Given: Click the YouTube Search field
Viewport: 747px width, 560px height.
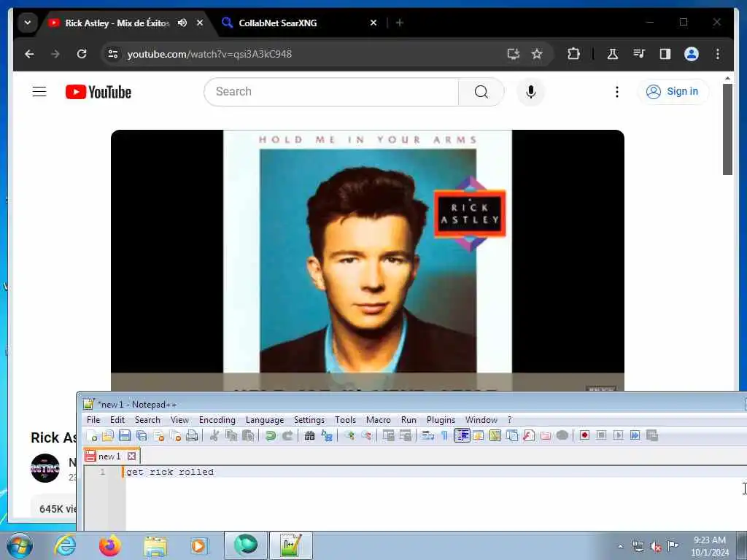Looking at the screenshot, I should click(x=331, y=91).
